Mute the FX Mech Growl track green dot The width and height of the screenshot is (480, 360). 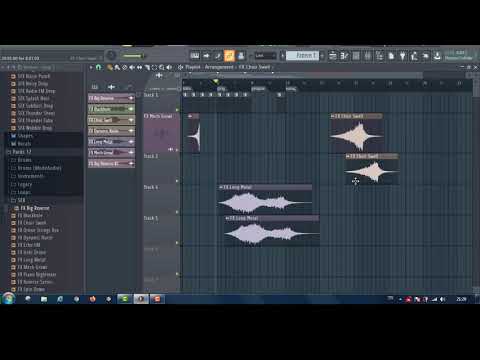pyautogui.click(x=177, y=150)
